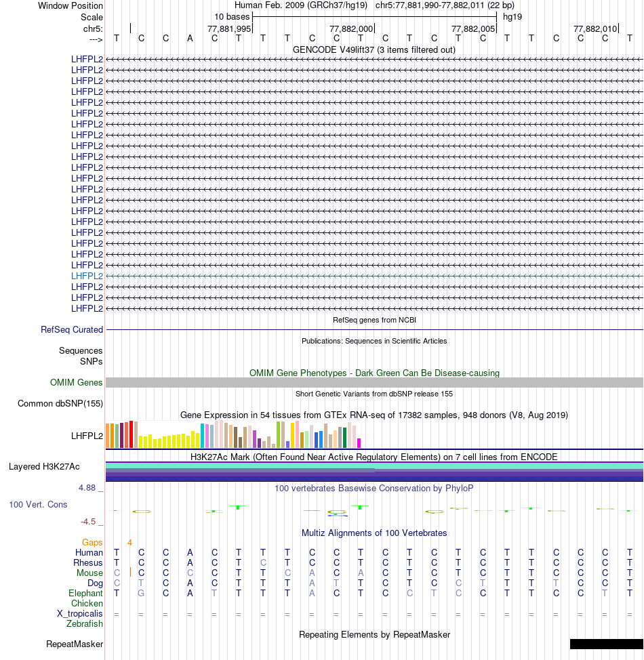
Task: Click the 'Rhesus' alignment row label
Action: coord(87,563)
